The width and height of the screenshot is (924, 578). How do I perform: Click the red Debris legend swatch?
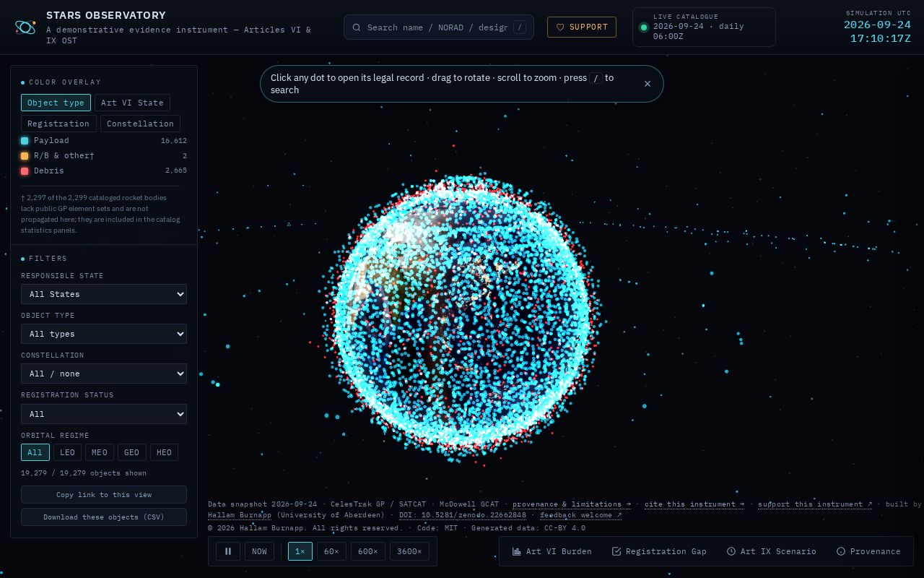[25, 171]
